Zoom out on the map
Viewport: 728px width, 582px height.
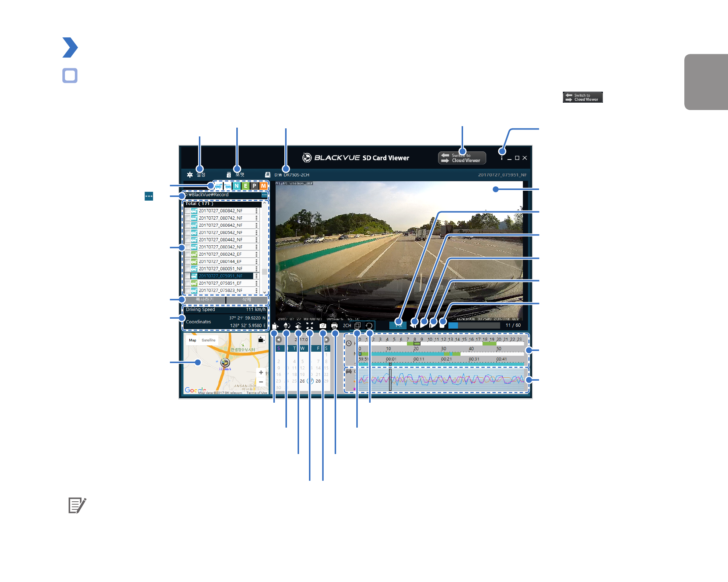(261, 382)
